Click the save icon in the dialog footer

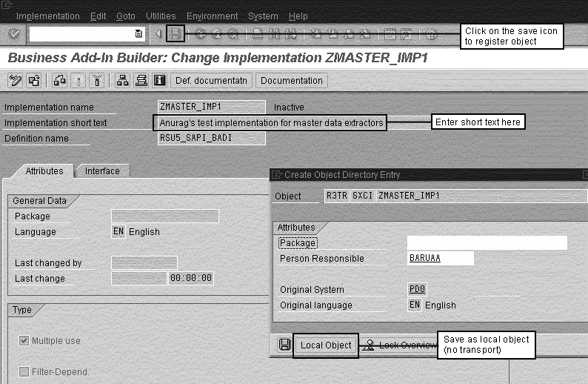click(x=284, y=345)
